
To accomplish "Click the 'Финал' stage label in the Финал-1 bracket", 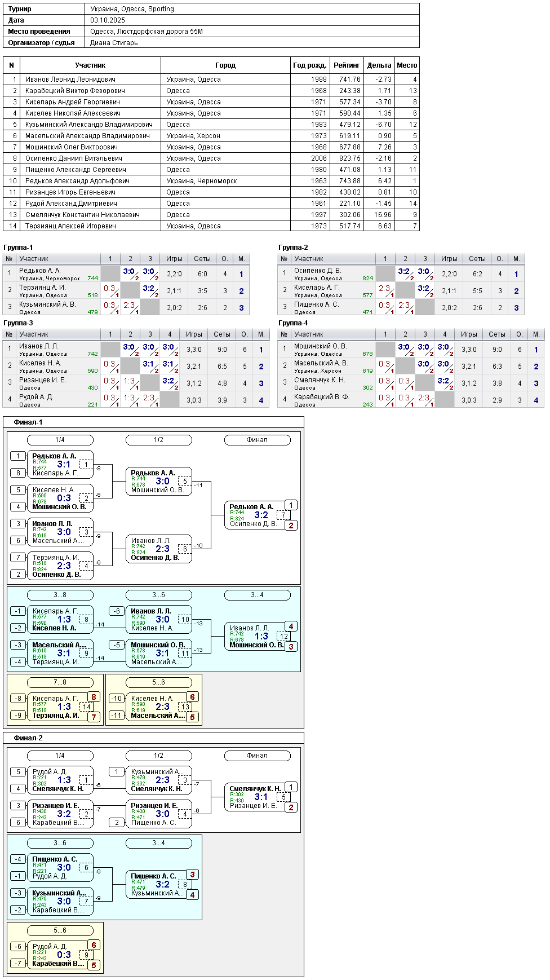I will tap(258, 440).
